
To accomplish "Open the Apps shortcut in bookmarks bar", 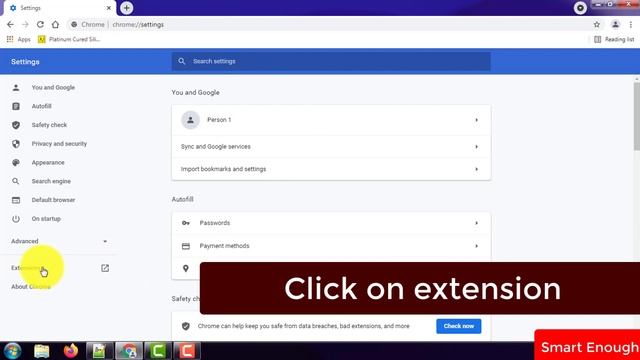I will [18, 39].
